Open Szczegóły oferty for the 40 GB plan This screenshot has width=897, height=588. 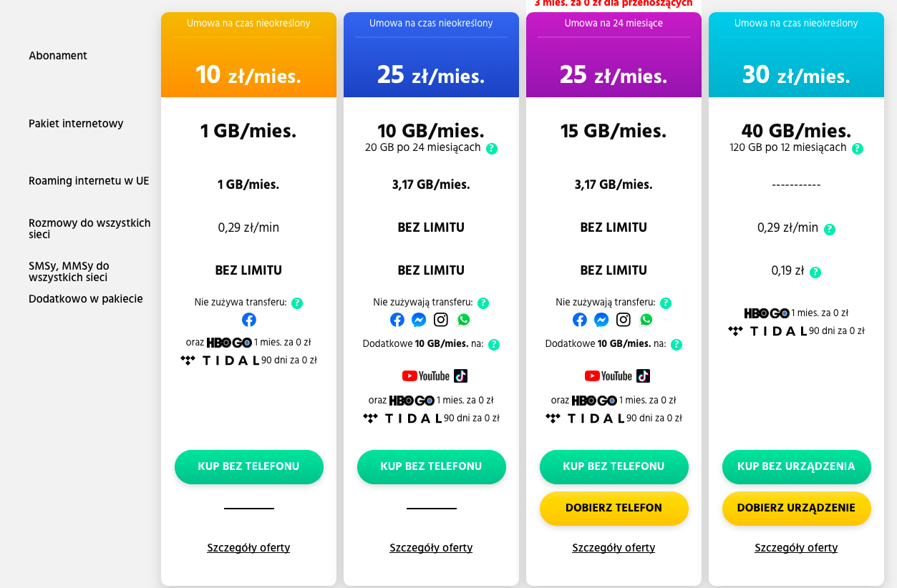pos(796,548)
